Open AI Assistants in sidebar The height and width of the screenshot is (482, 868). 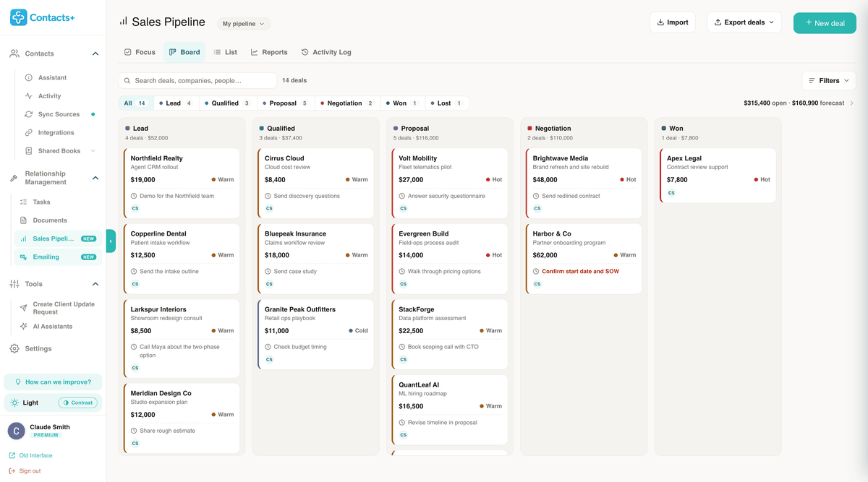point(52,327)
